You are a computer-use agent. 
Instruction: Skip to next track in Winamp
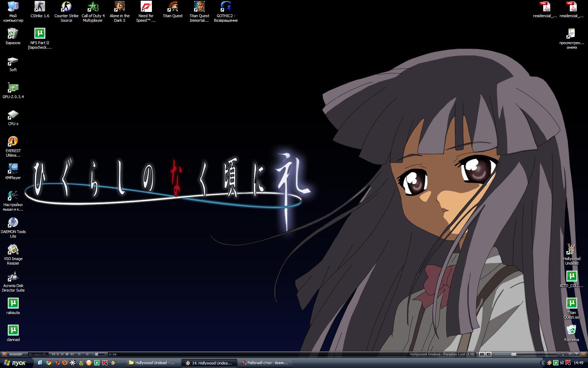72,354
